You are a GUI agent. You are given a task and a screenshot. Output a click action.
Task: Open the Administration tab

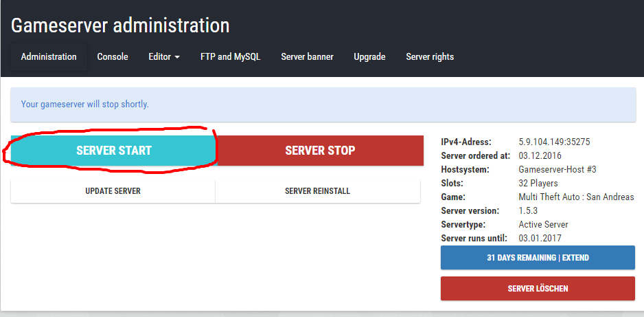[49, 57]
